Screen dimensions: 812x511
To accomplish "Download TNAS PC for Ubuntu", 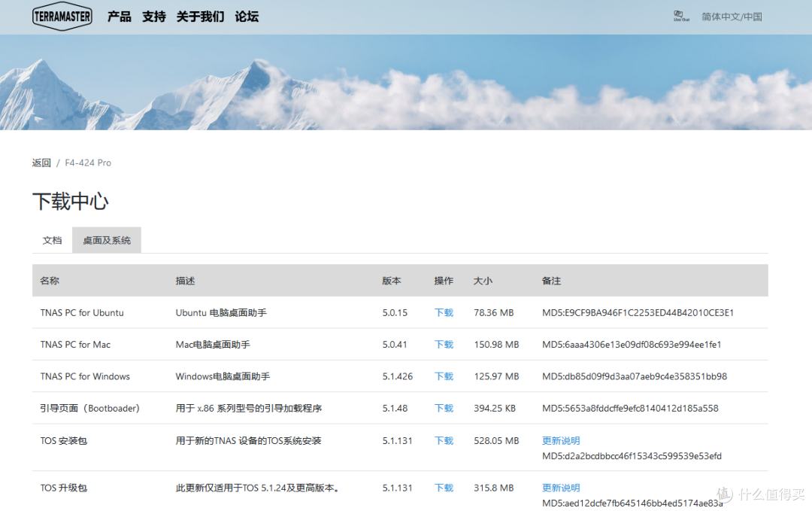I will [x=444, y=312].
